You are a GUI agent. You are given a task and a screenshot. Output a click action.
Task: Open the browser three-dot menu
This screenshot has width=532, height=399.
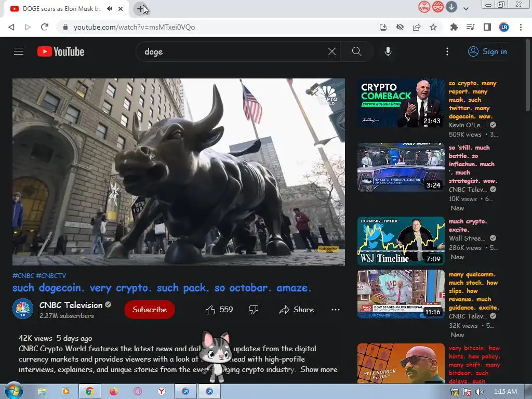pos(521,27)
